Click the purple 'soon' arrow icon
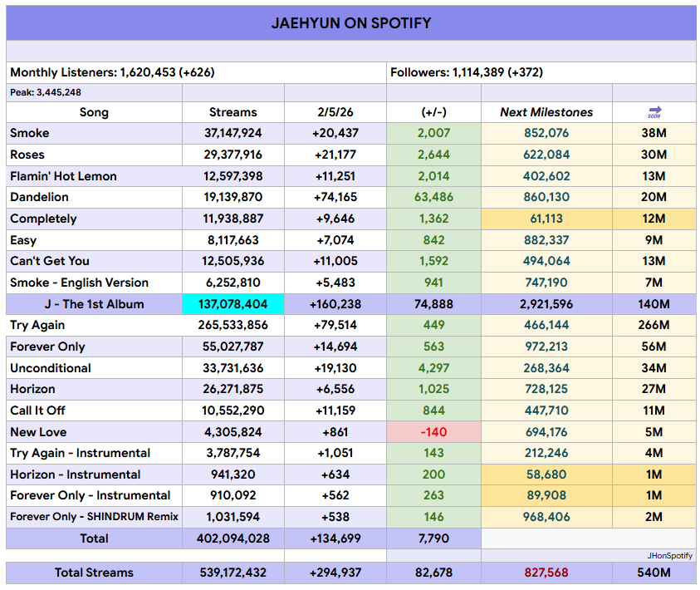 pyautogui.click(x=654, y=112)
